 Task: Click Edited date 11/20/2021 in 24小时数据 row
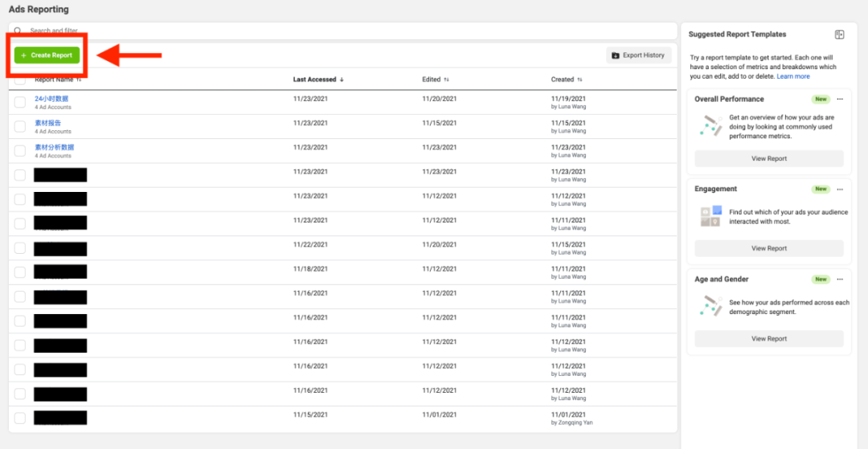[440, 99]
